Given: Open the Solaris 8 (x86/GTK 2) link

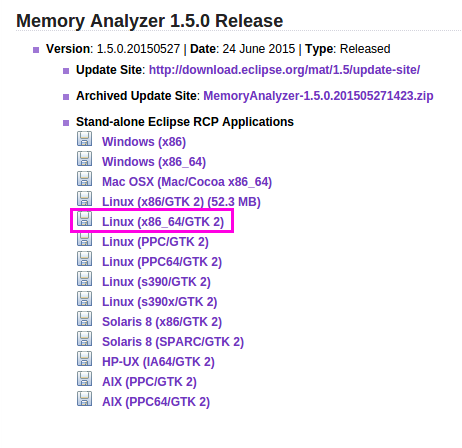Looking at the screenshot, I should click(x=162, y=322).
